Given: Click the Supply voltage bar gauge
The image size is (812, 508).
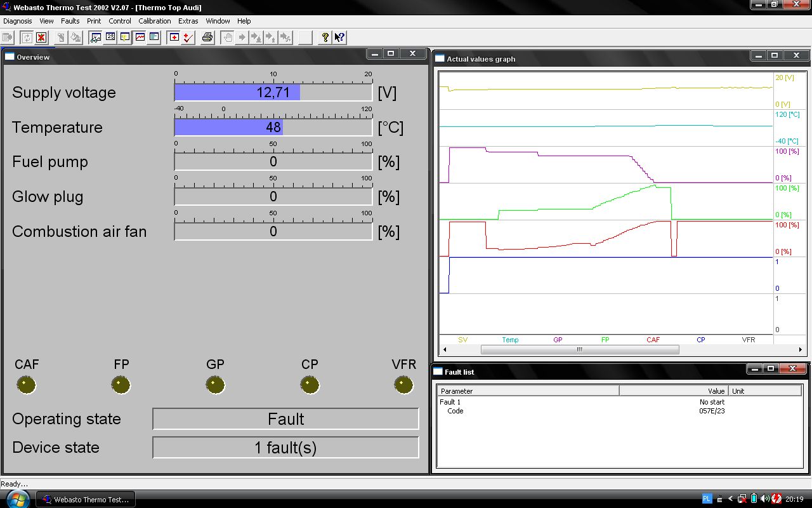Looking at the screenshot, I should pyautogui.click(x=273, y=93).
